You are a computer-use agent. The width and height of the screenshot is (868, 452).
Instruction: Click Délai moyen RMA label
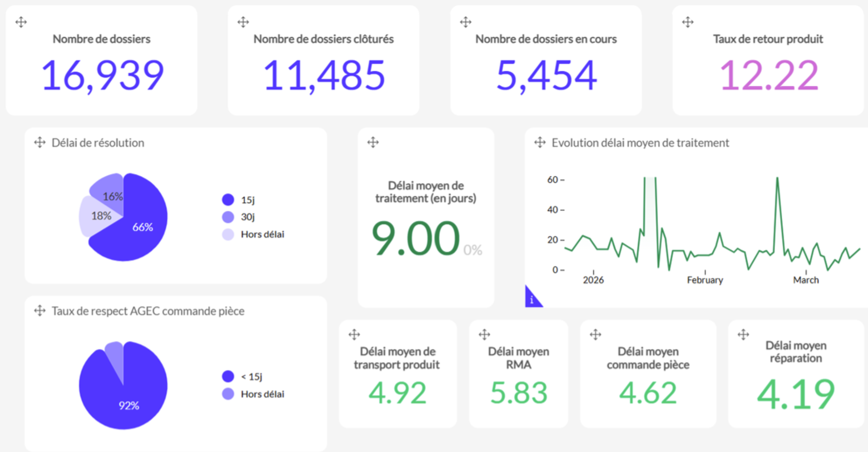coord(519,358)
